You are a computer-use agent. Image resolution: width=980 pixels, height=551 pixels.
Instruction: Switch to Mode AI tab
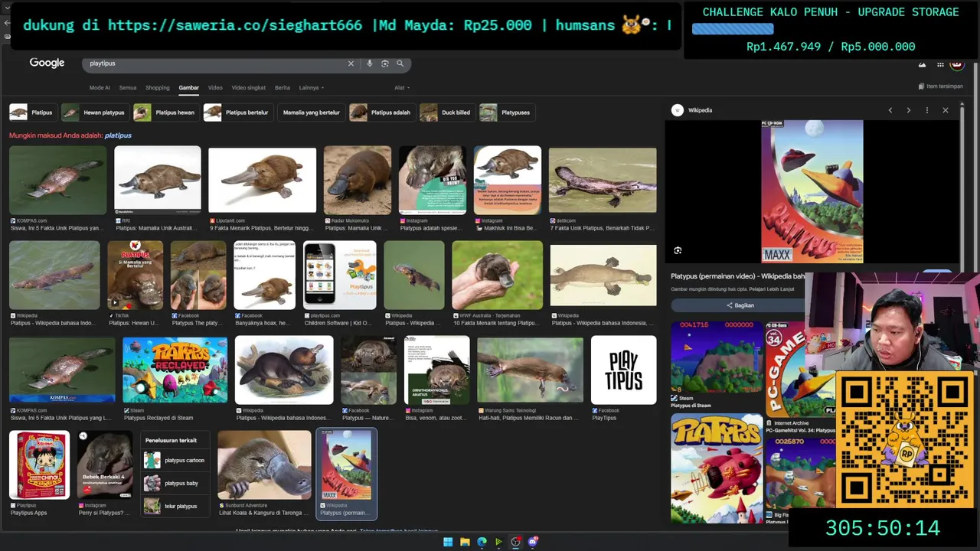[x=100, y=88]
